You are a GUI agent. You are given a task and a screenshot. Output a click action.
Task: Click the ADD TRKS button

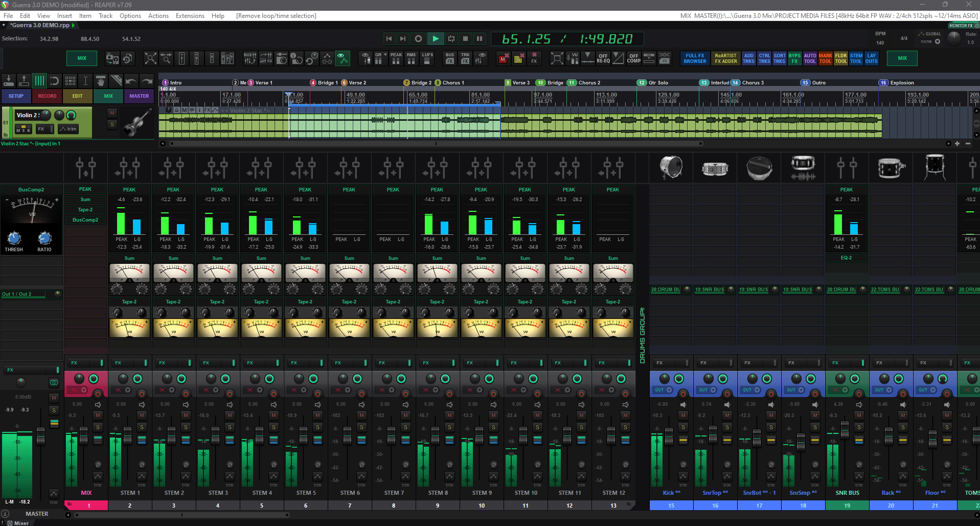pyautogui.click(x=748, y=58)
